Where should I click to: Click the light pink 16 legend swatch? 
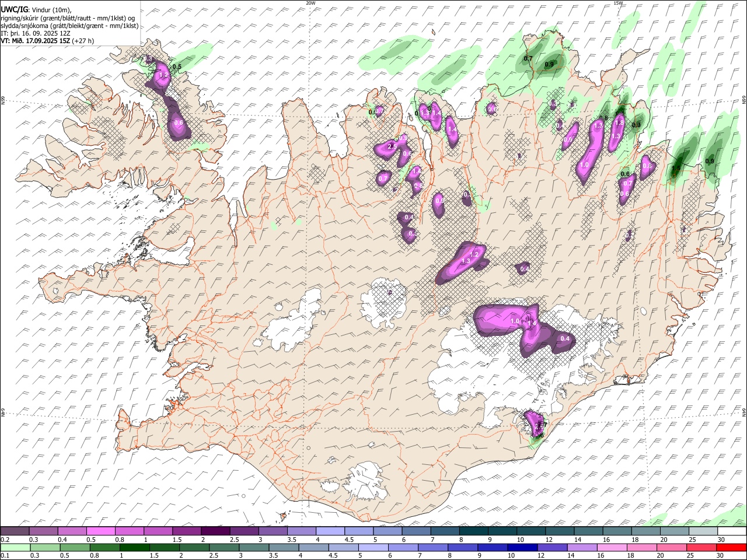(612, 548)
